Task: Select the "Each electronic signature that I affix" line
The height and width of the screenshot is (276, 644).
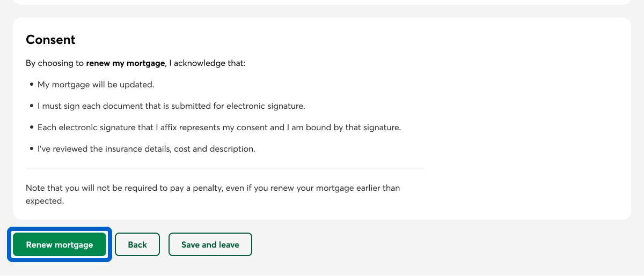Action: [219, 128]
